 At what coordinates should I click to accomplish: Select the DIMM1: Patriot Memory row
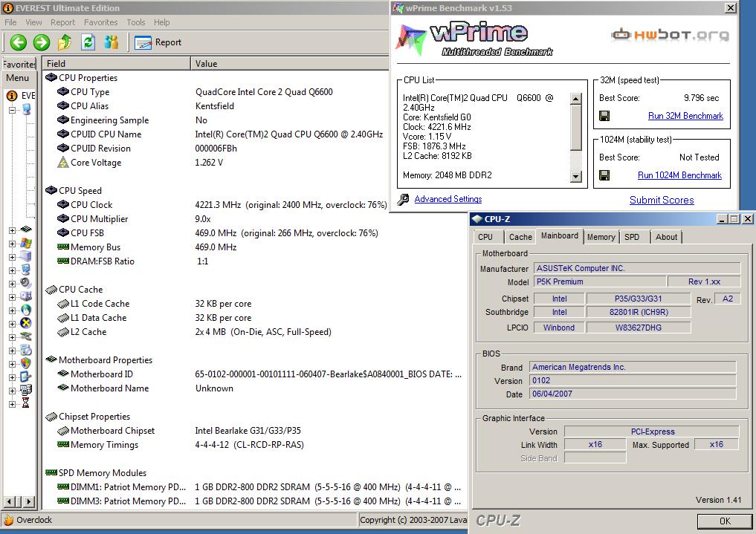[x=254, y=487]
